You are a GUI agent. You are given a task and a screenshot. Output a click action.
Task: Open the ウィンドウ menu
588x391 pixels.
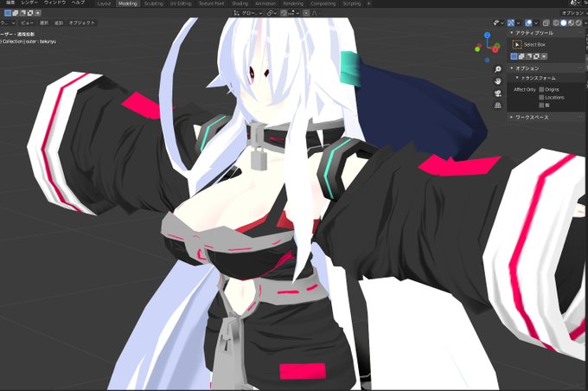[54, 3]
